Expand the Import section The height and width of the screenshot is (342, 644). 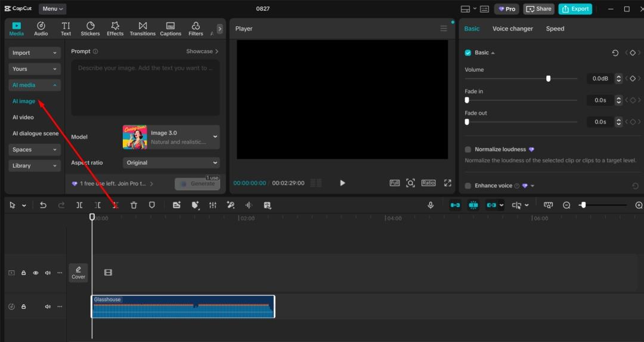tap(35, 53)
